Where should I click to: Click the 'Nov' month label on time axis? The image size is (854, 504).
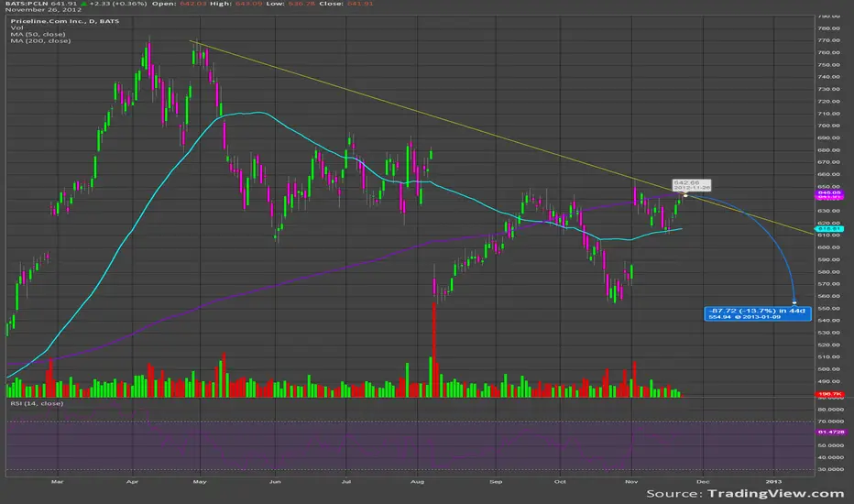[631, 482]
